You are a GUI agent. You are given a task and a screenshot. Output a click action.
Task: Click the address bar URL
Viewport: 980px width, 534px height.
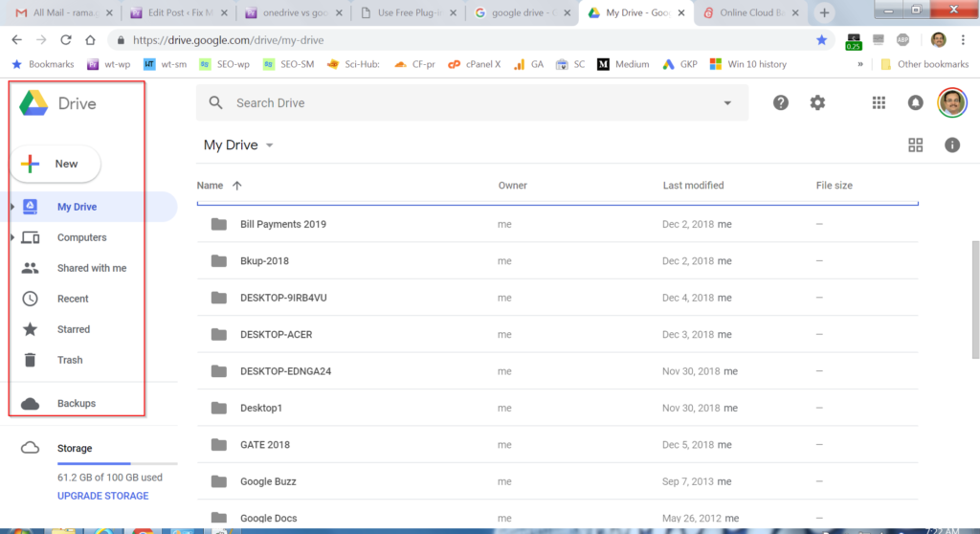(x=228, y=40)
